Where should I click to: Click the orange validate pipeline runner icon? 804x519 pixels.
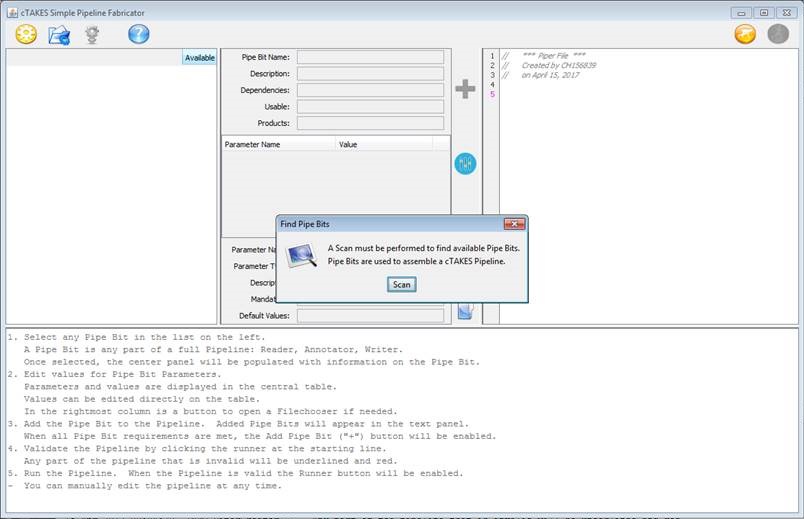(x=745, y=34)
